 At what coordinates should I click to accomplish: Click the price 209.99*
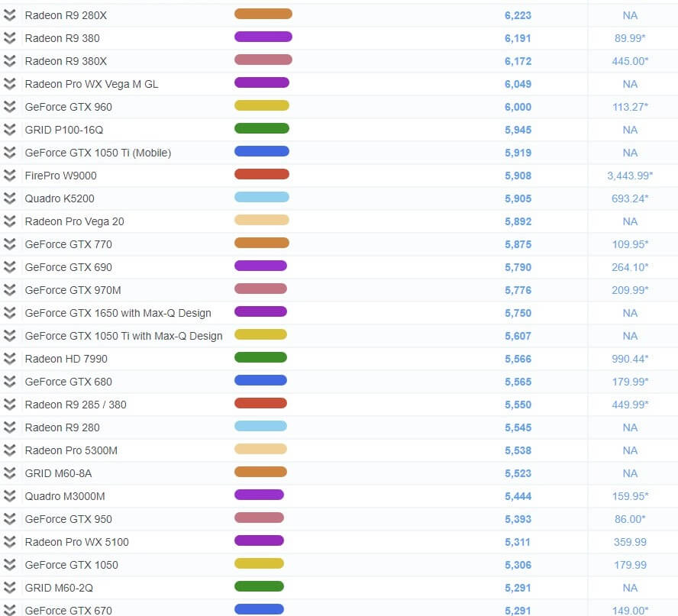pos(630,291)
